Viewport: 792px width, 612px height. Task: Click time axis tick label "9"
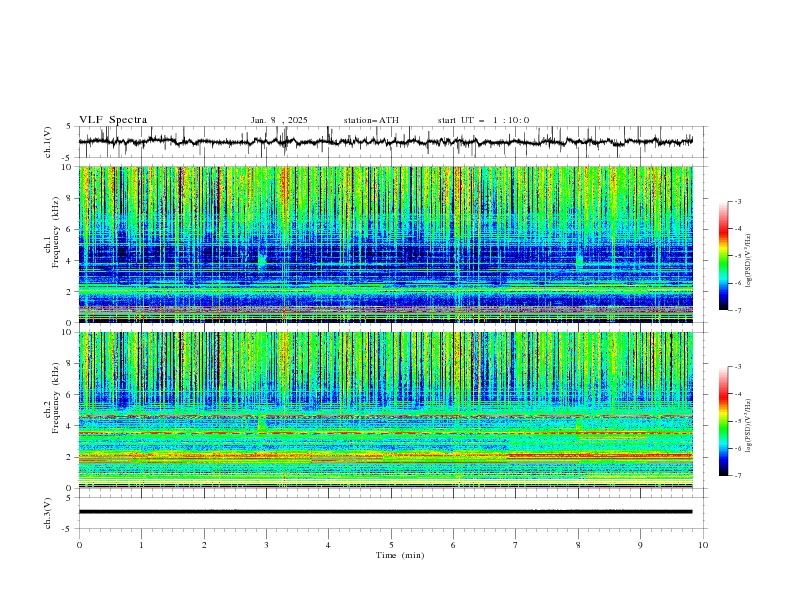coord(640,545)
